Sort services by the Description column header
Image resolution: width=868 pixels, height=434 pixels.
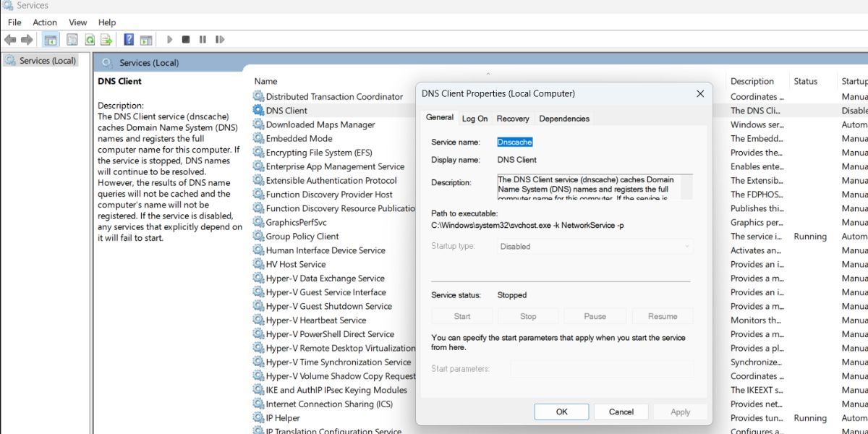pyautogui.click(x=752, y=81)
